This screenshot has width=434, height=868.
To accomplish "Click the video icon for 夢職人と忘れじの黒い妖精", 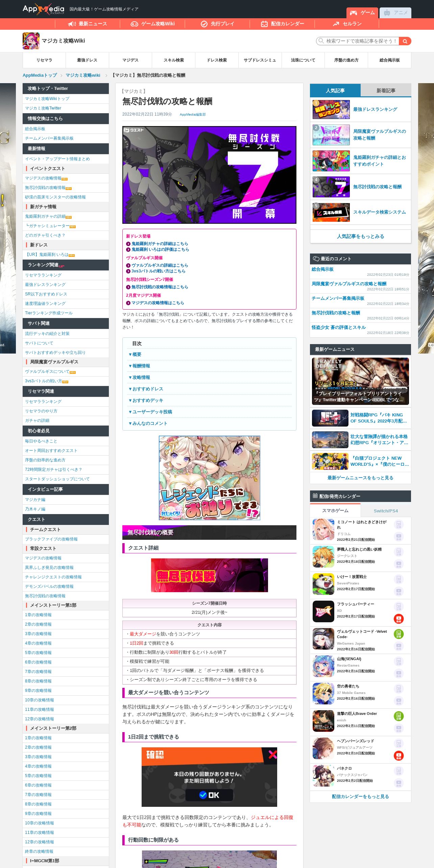I will (399, 564).
